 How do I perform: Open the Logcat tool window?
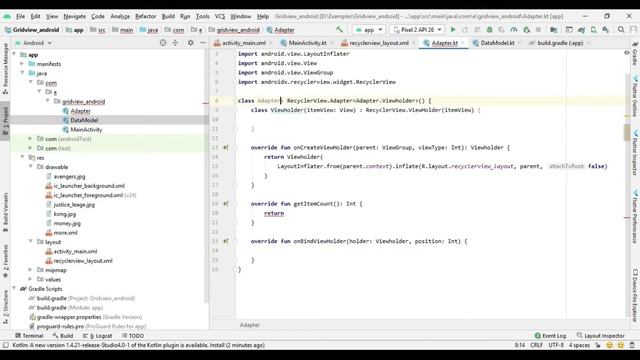coord(98,336)
